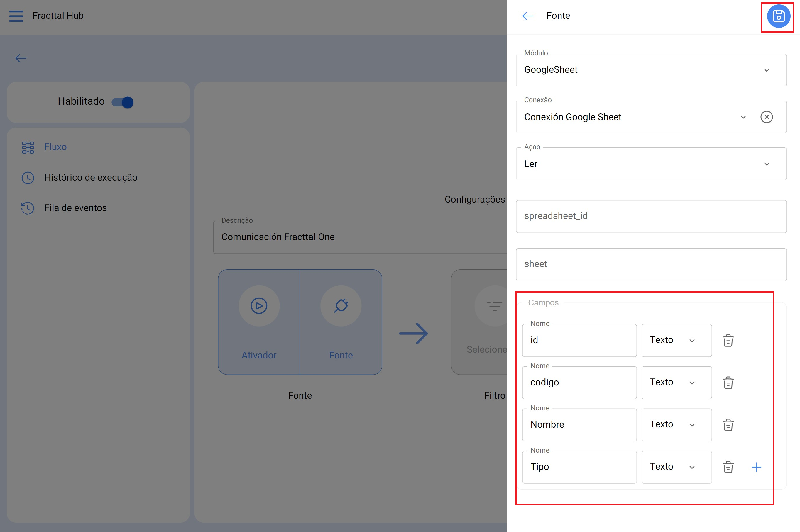Open the Texto type dropdown for id

point(676,340)
